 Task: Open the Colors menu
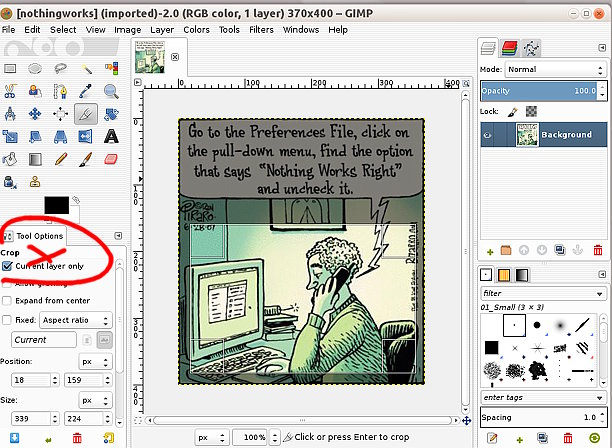pos(196,30)
